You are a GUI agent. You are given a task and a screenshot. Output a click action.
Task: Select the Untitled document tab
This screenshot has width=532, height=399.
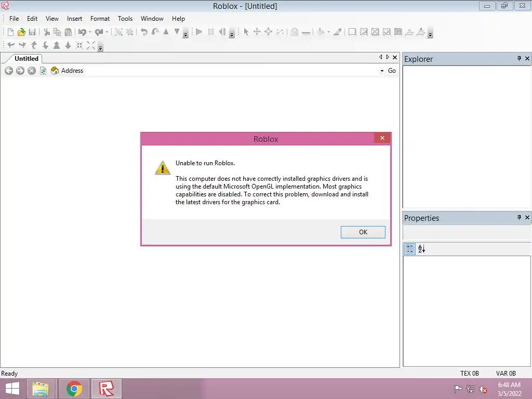(x=26, y=58)
